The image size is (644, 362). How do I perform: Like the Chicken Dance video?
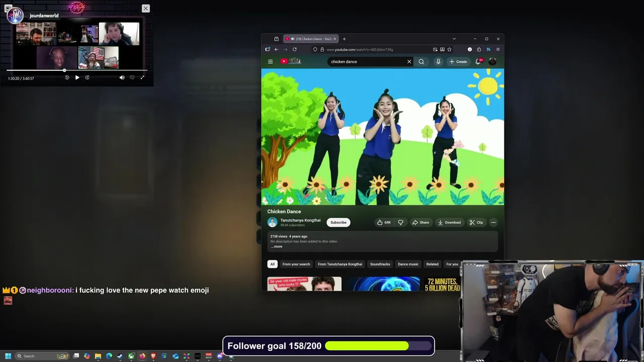(x=383, y=222)
